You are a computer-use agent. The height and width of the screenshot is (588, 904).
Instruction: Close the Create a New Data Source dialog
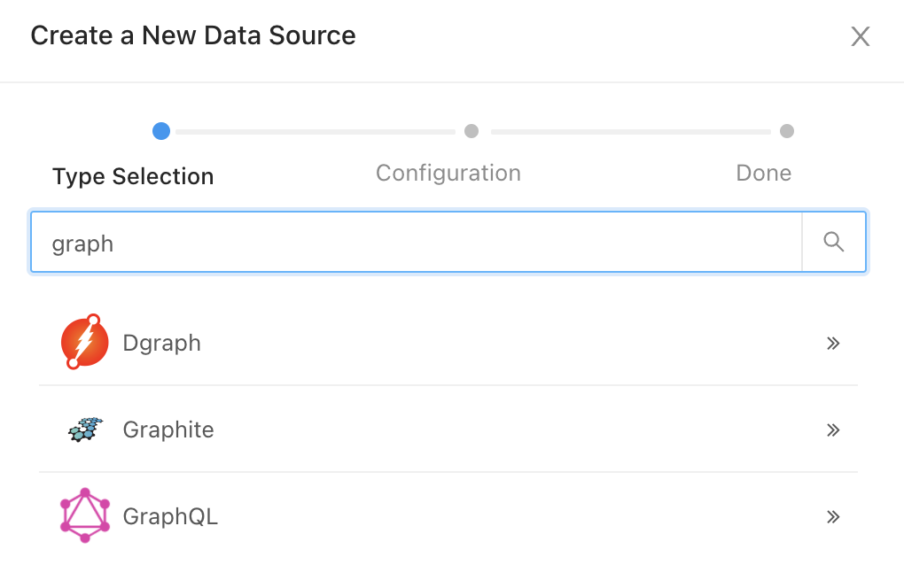[861, 36]
